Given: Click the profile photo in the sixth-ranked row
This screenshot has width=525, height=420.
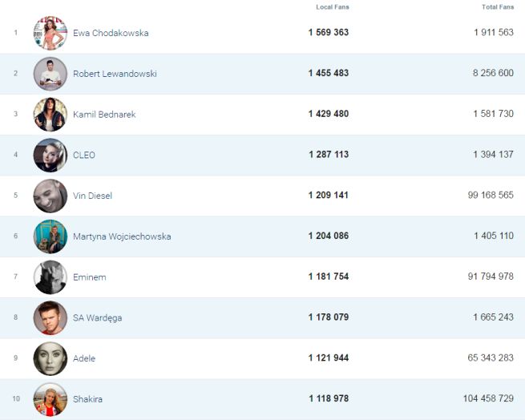Looking at the screenshot, I should pos(50,236).
